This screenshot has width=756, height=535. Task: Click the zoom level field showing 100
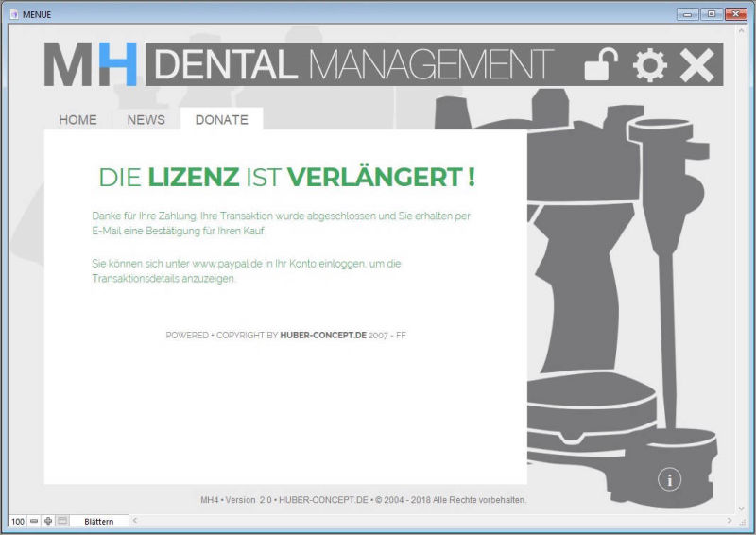click(17, 521)
